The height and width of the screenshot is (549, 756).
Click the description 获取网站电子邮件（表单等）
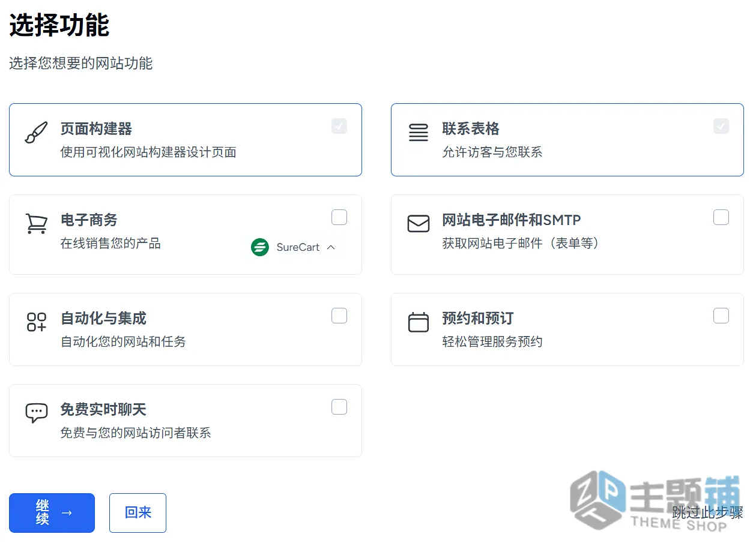(521, 244)
